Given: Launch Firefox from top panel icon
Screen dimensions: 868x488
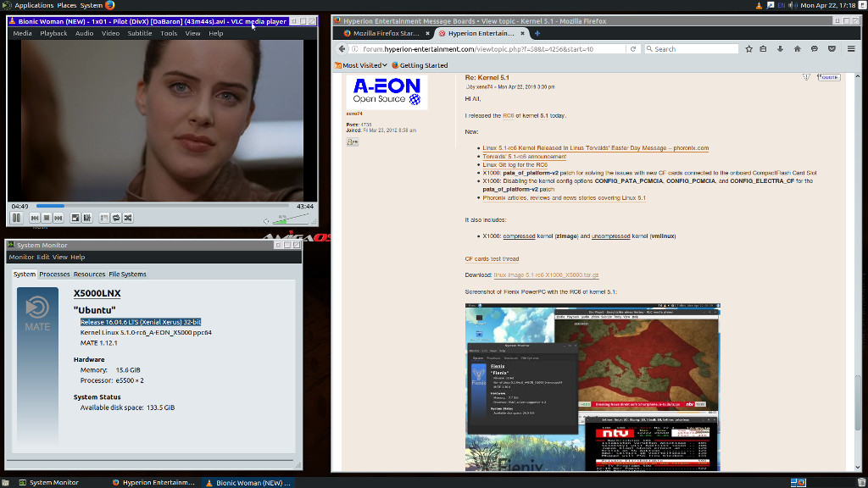Looking at the screenshot, I should pos(109,6).
